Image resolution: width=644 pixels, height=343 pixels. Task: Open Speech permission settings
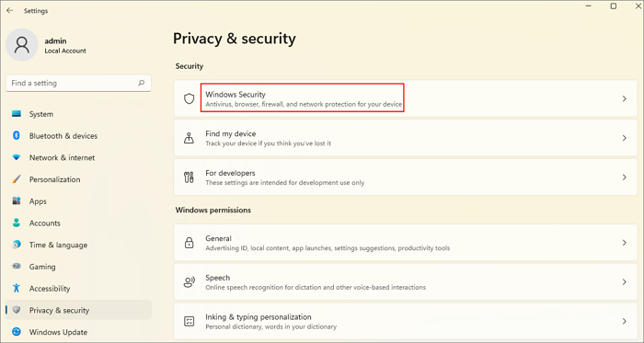[x=406, y=282]
